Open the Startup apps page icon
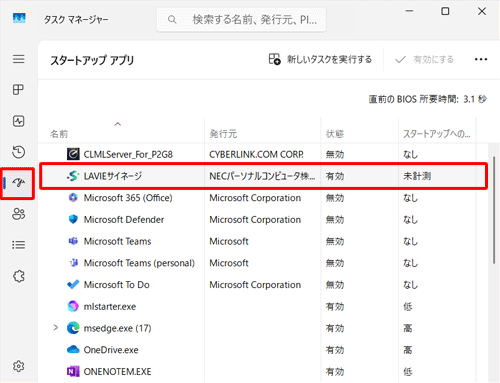The width and height of the screenshot is (500, 383). pyautogui.click(x=18, y=183)
